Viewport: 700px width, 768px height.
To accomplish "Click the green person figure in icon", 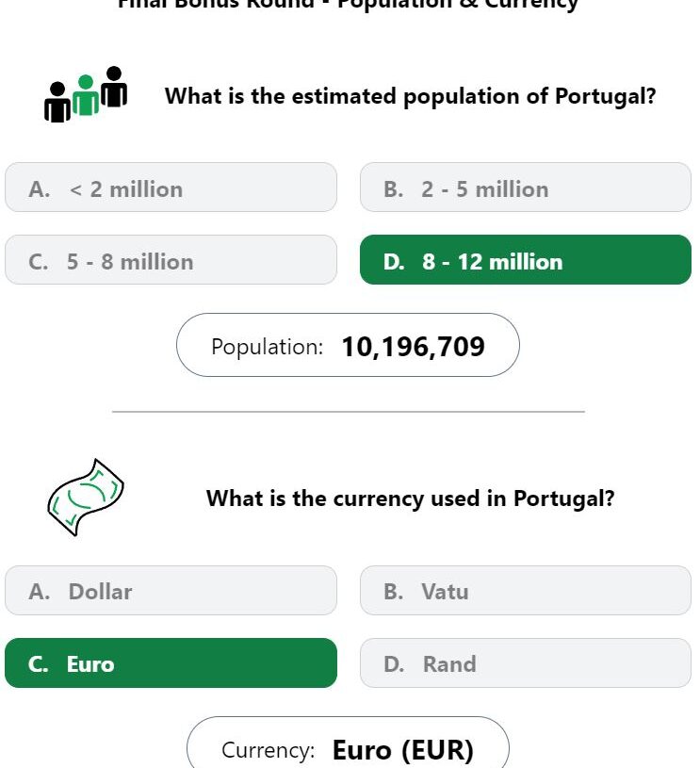I will click(86, 95).
